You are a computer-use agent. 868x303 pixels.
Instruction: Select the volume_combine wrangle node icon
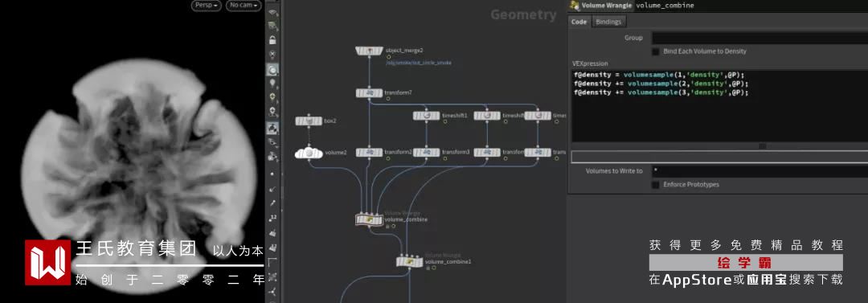369,220
